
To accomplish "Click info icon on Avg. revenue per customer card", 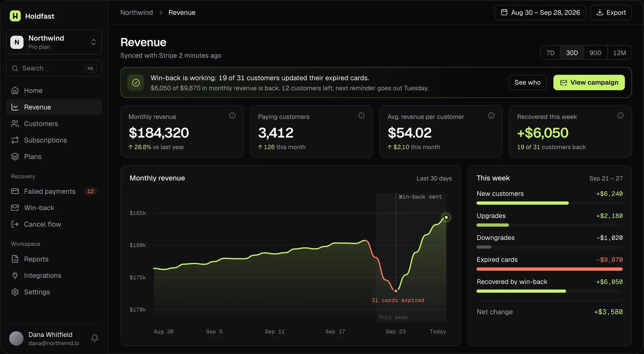I will (491, 116).
